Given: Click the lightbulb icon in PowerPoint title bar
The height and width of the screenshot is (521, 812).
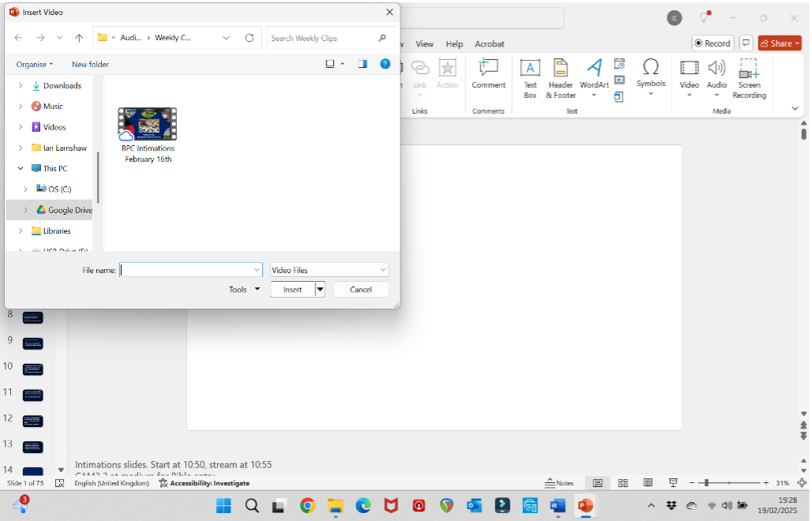Looking at the screenshot, I should pos(704,17).
